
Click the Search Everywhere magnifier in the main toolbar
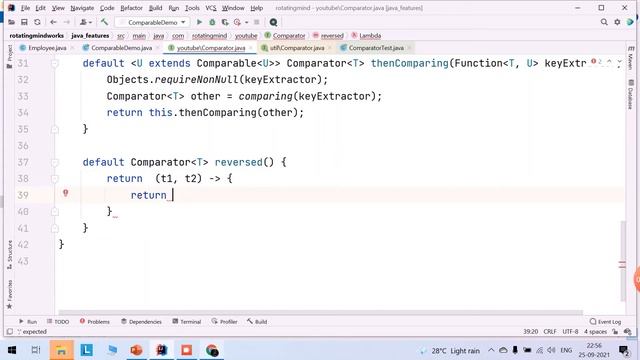tap(273, 22)
